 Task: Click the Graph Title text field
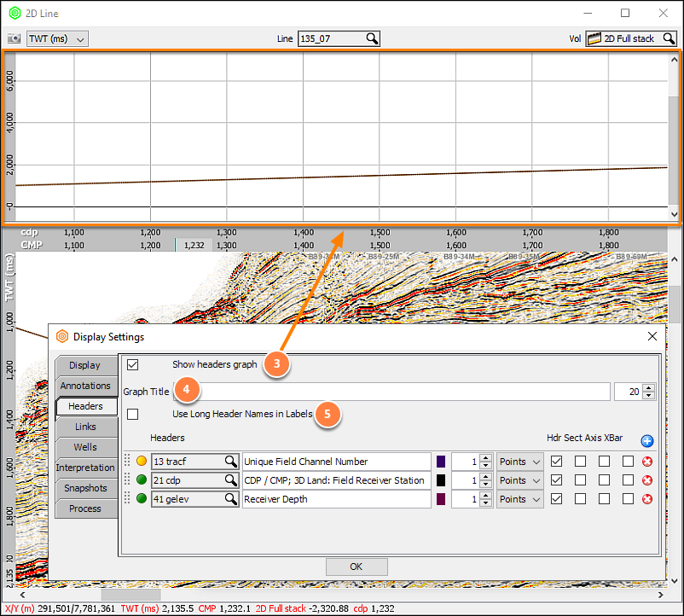391,392
